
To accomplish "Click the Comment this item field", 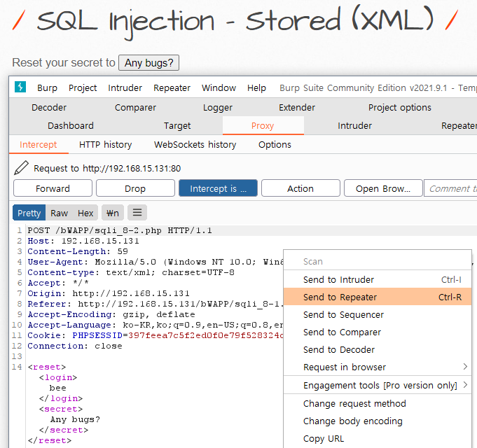I will point(450,188).
